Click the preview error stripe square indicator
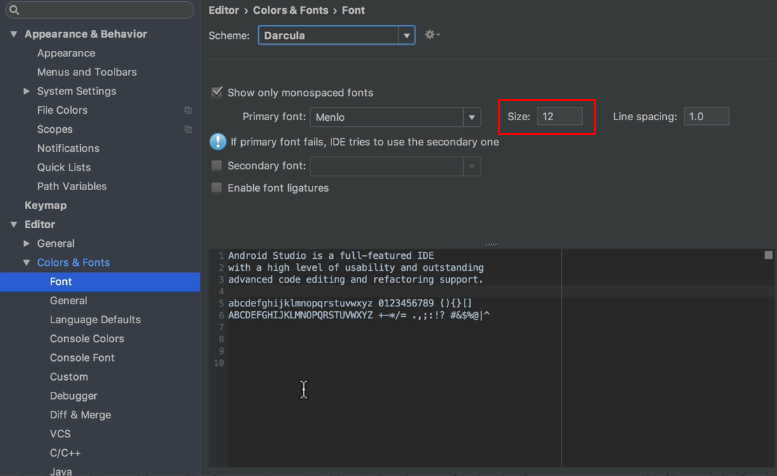This screenshot has width=777, height=476. 768,255
